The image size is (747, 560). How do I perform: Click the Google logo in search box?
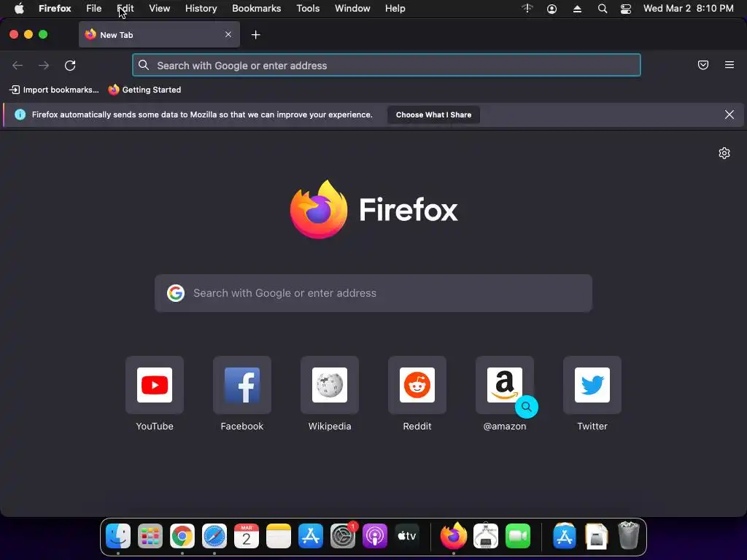coord(176,293)
